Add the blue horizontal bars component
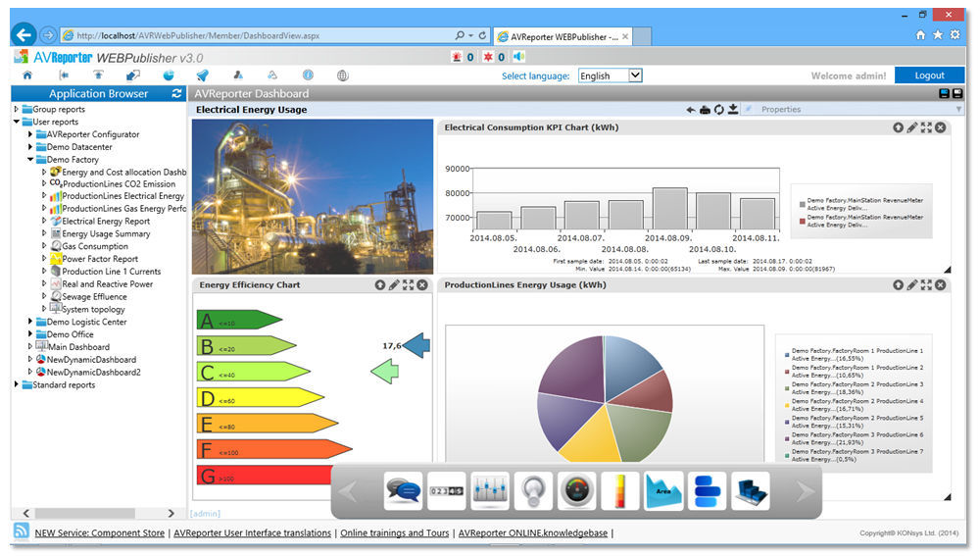 [x=707, y=491]
